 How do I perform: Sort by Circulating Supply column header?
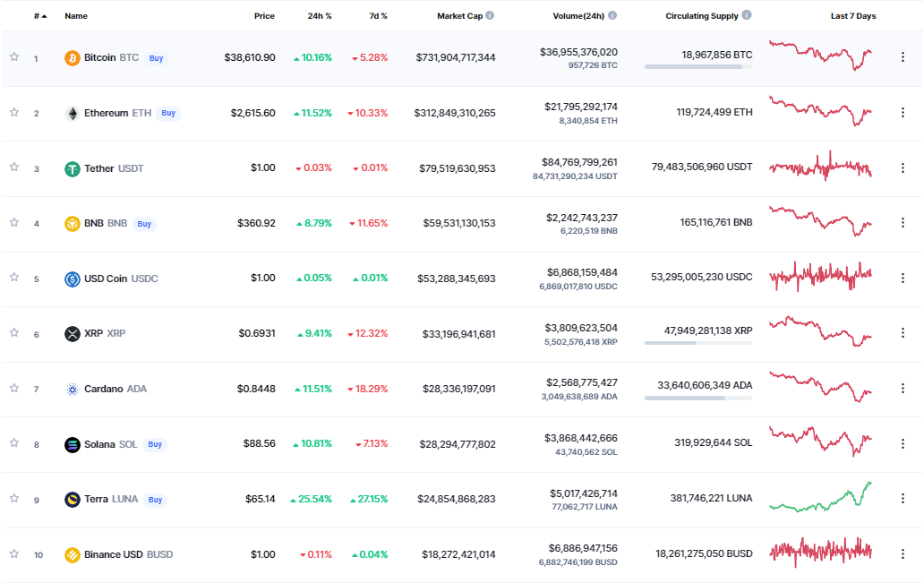click(x=702, y=16)
